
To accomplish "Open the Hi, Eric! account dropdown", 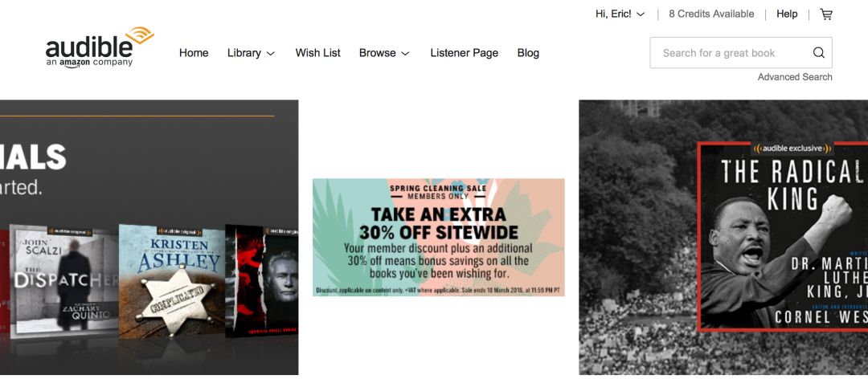I will [620, 14].
